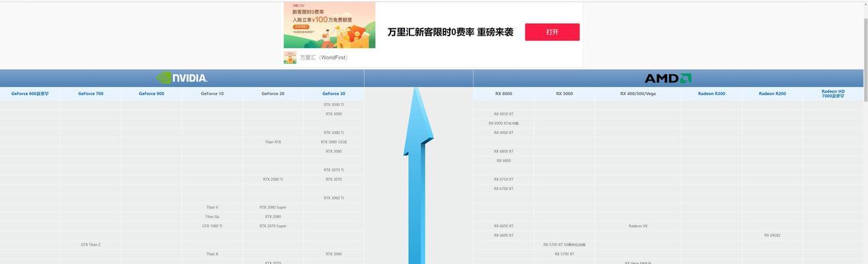Click the RX 5700 XT 50周年纪念版 entry
Image resolution: width=868 pixels, height=264 pixels.
tap(564, 245)
